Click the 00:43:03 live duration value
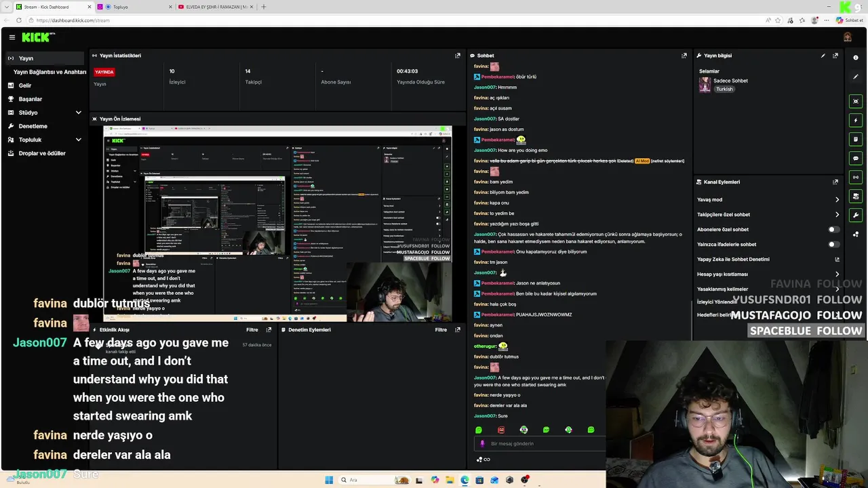This screenshot has height=488, width=868. (x=407, y=71)
